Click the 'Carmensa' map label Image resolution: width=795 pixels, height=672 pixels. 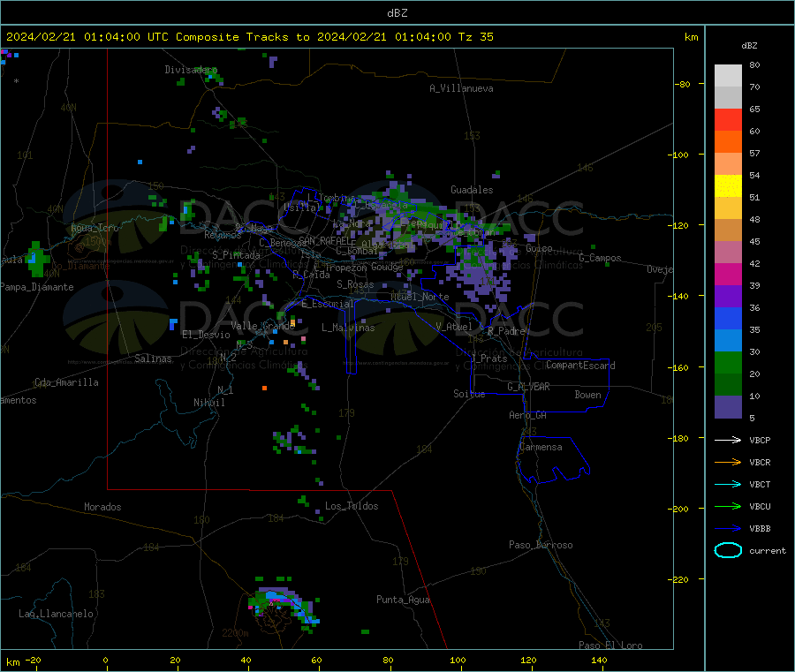[541, 447]
